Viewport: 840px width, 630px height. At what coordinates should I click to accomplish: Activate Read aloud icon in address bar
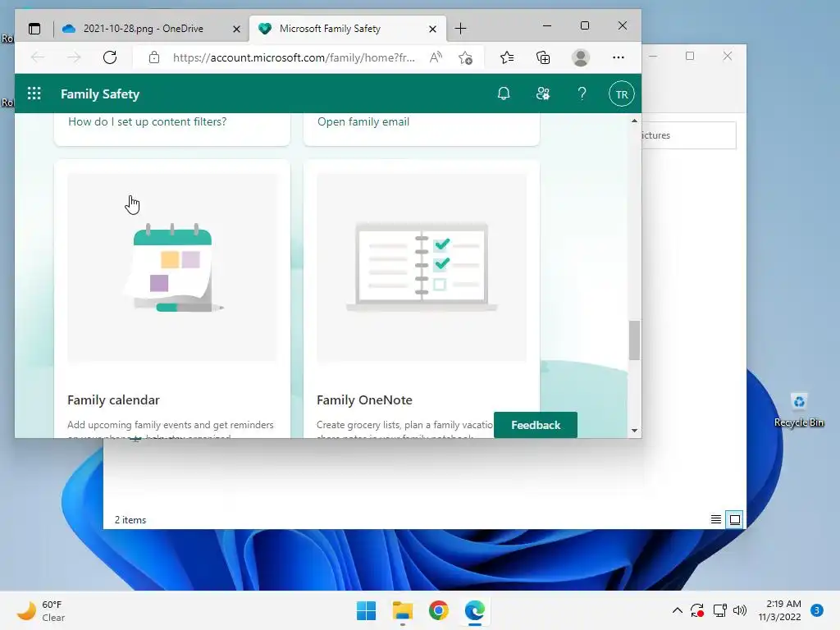point(436,57)
